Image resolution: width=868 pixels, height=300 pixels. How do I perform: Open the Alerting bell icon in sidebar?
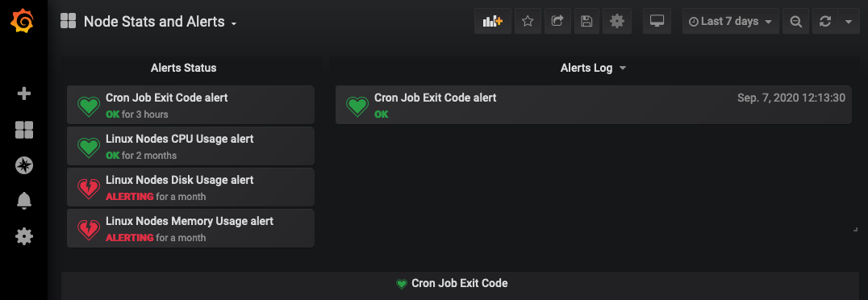[24, 201]
